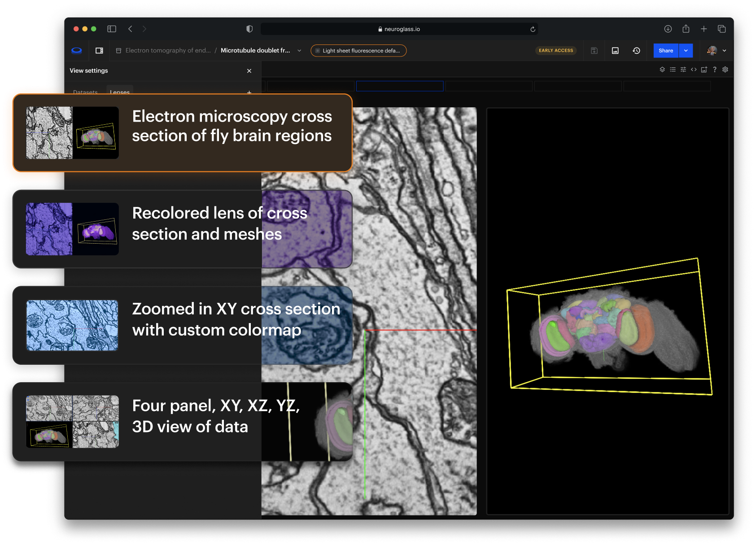Close the View settings panel

(x=249, y=71)
